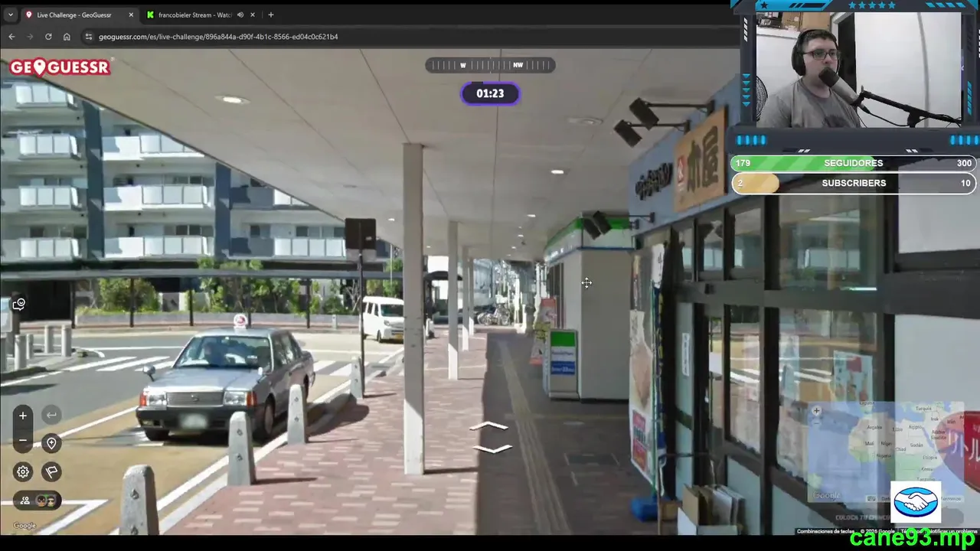Click the GeoGuessr logo
The image size is (980, 551).
(x=60, y=67)
